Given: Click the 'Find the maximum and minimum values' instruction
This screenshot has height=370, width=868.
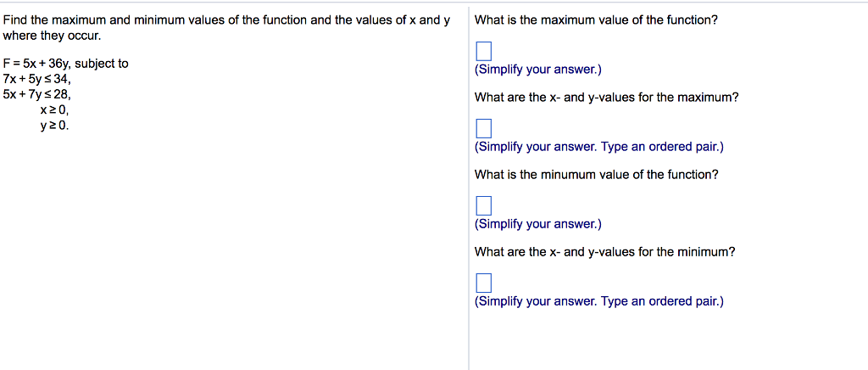Looking at the screenshot, I should point(226,20).
